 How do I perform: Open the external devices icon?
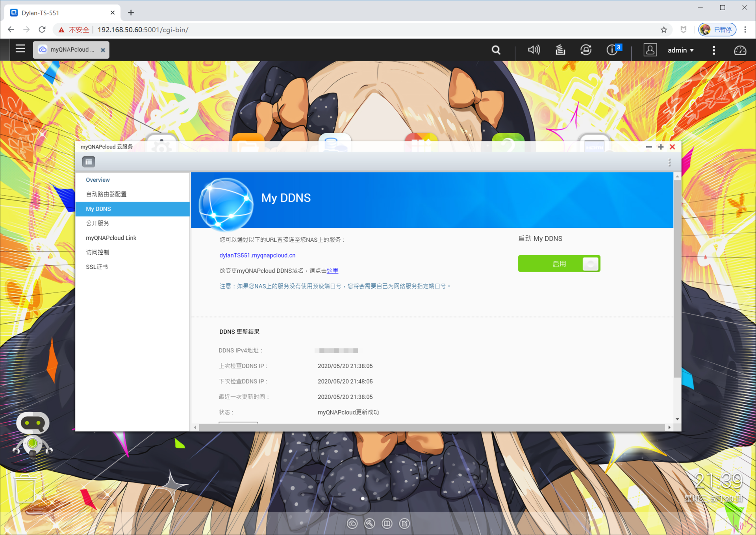click(x=586, y=50)
